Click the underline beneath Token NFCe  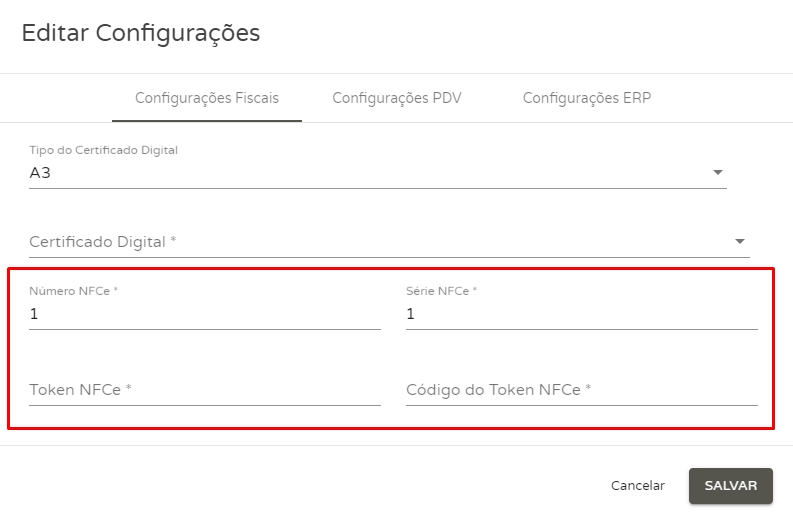(x=205, y=405)
